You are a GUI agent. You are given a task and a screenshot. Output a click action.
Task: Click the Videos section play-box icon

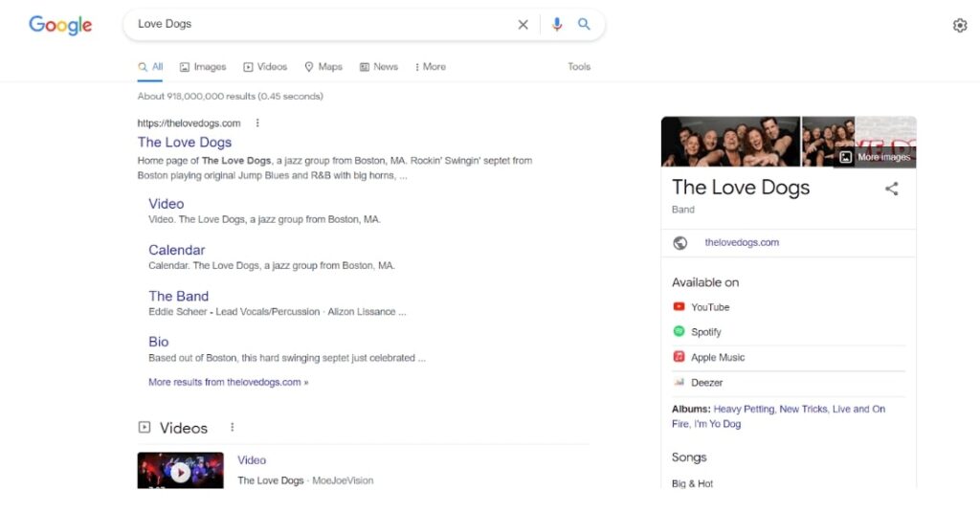coord(145,428)
